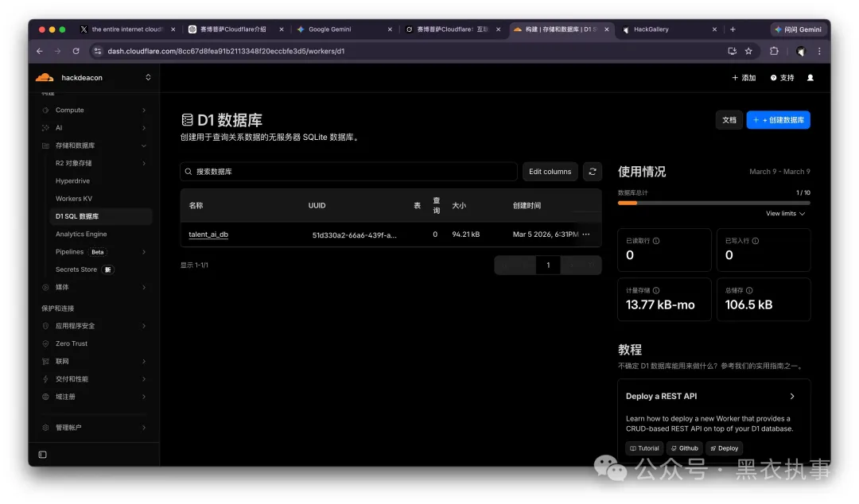Sort by the 名称 column header
859x504 pixels.
(x=196, y=205)
